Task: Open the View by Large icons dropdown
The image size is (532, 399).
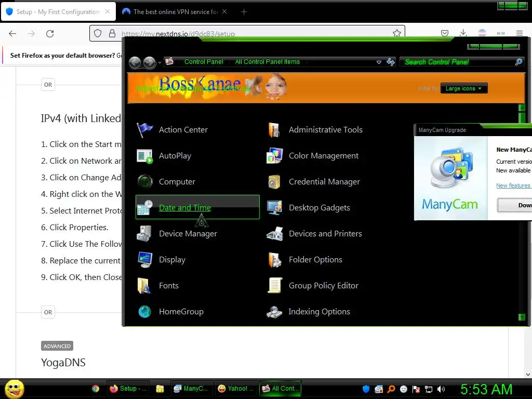Action: tap(464, 88)
